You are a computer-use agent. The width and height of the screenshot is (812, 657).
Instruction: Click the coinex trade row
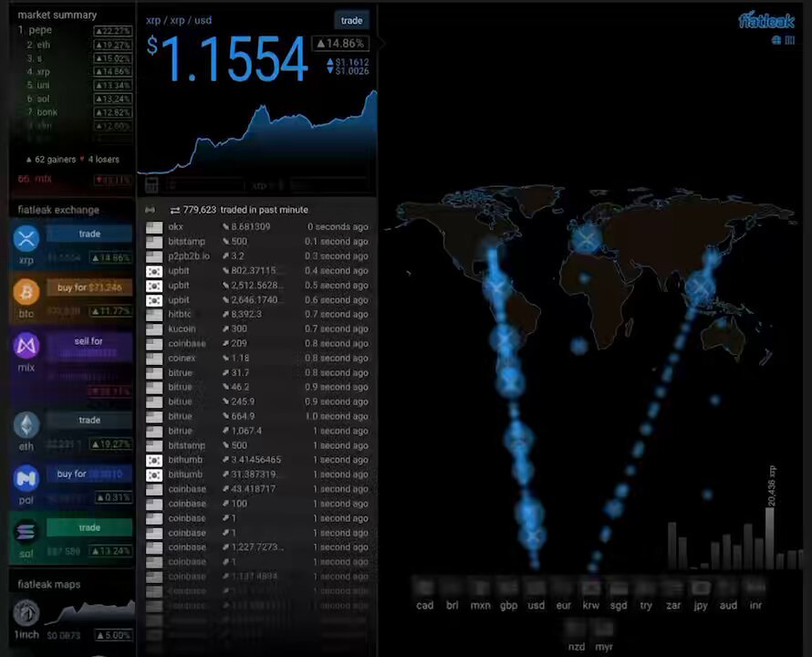click(x=257, y=358)
